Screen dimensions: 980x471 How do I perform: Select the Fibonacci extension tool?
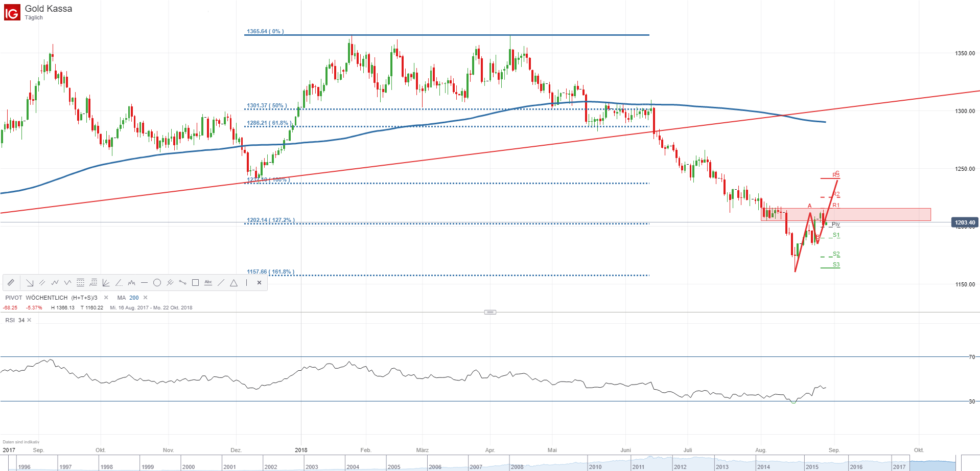coord(94,282)
